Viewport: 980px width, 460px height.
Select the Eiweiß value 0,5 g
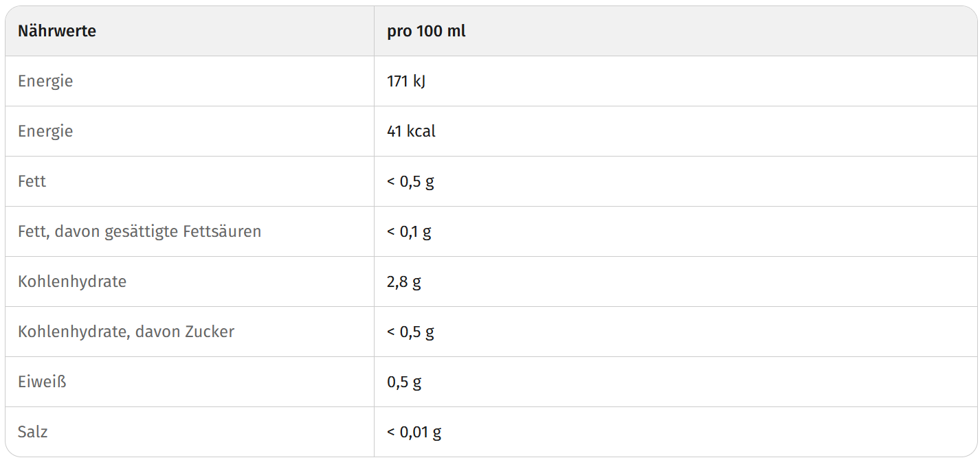404,382
